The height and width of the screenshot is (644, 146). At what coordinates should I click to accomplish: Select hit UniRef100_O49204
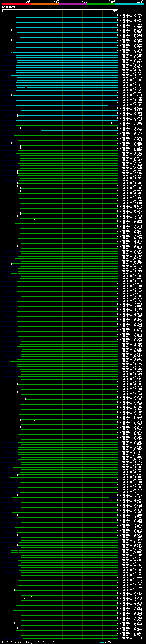[x=131, y=95]
